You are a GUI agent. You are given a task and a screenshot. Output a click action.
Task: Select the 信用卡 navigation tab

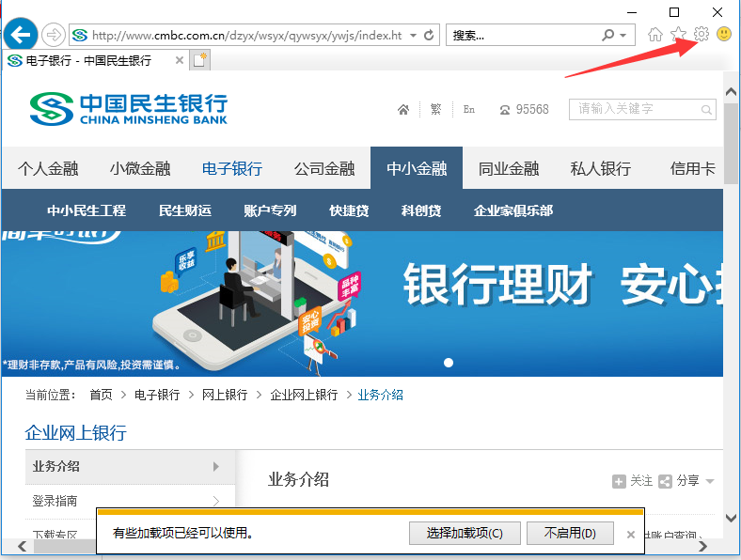(692, 169)
